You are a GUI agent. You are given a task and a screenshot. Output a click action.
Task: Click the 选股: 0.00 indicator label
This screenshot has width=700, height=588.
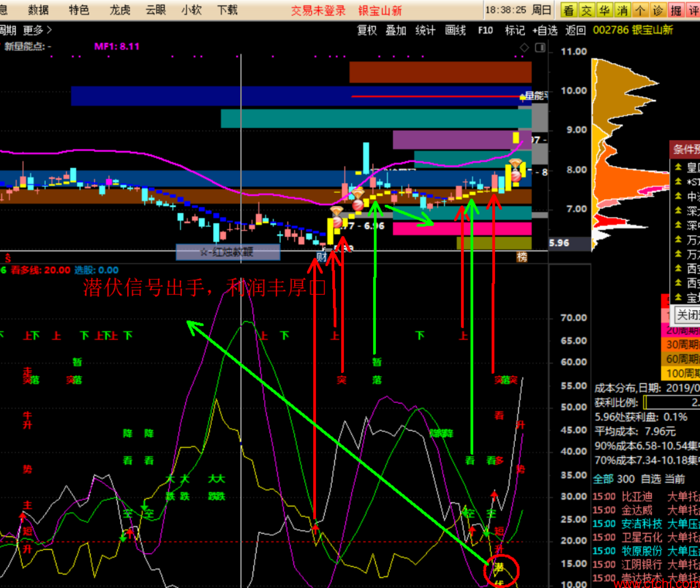[x=96, y=270]
